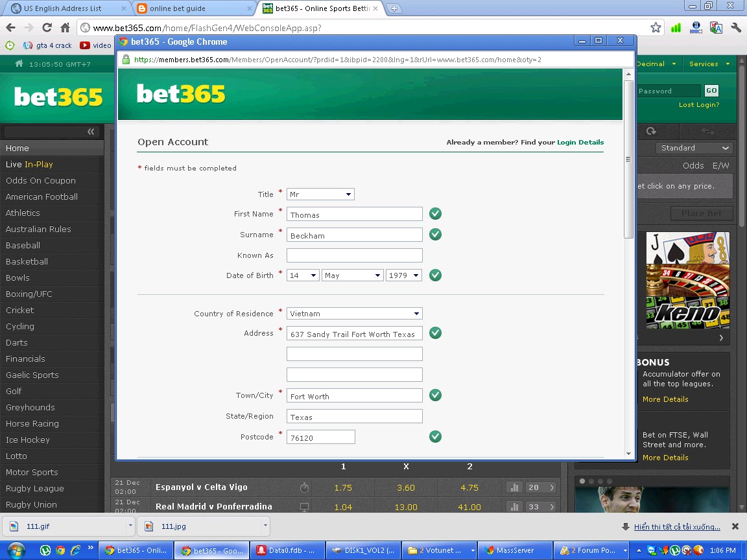Select Live In-Play in the sidebar
This screenshot has width=747, height=560.
click(52, 164)
